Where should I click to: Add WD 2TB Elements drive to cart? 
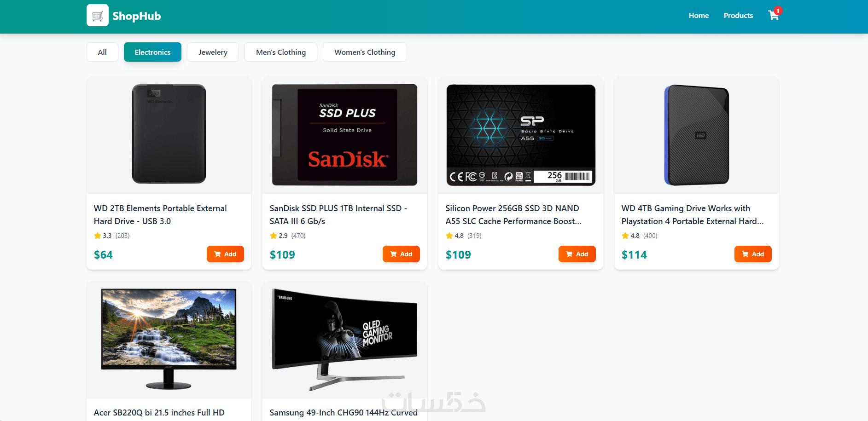[225, 254]
